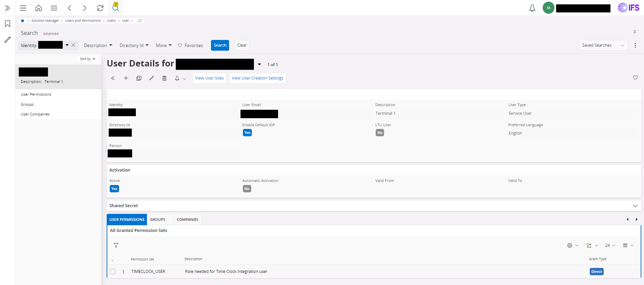Click the pencil edit record icon
The image size is (644, 285).
tap(152, 78)
